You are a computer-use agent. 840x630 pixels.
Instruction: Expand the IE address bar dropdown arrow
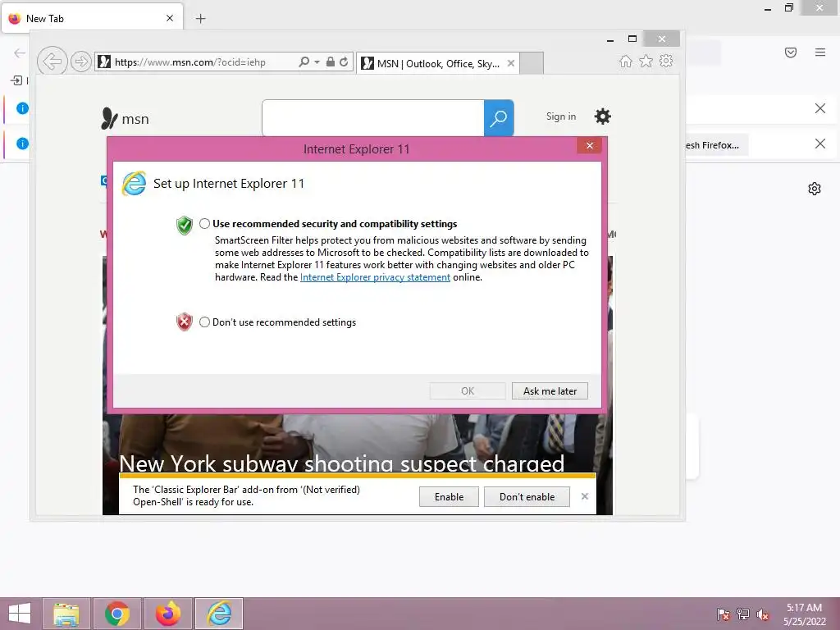tap(317, 62)
